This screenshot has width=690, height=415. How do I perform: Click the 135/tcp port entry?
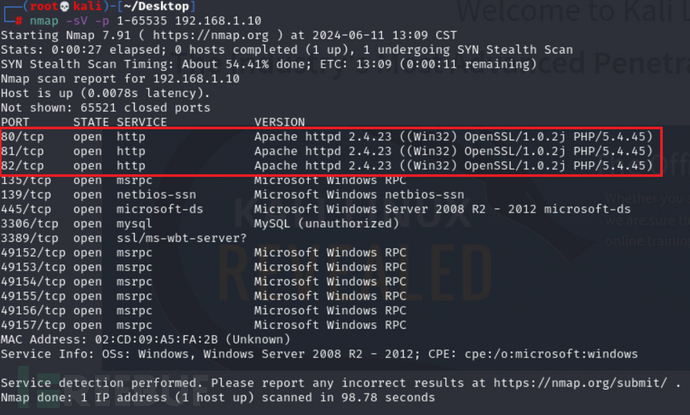tap(25, 180)
